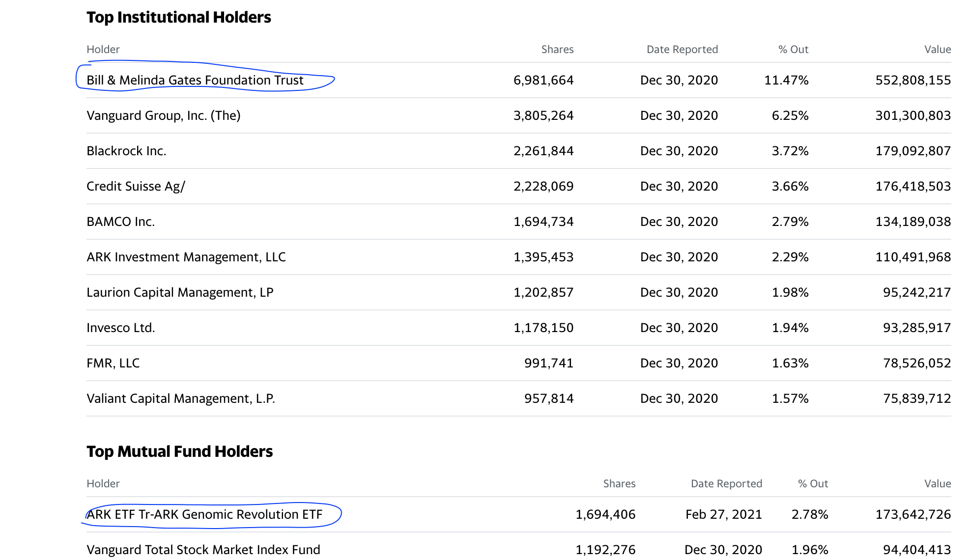Click Vanguard Group, Inc. (The) holder name
Image resolution: width=970 pixels, height=560 pixels.
tap(163, 115)
